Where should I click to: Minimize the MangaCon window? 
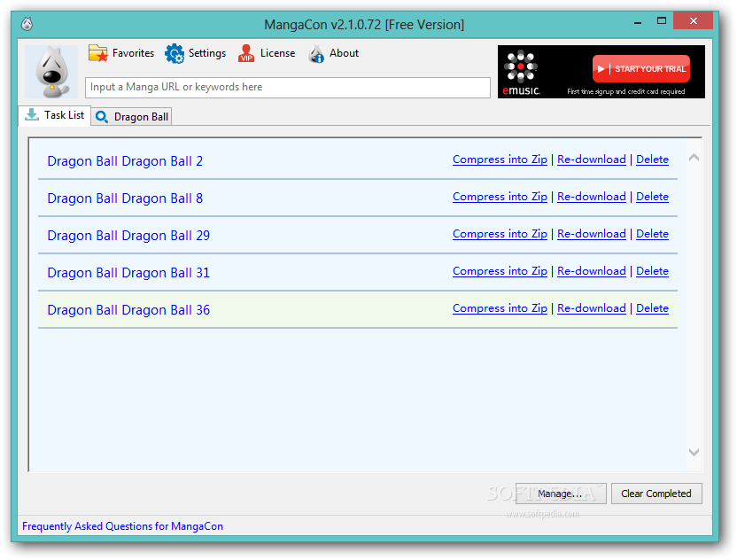pyautogui.click(x=638, y=21)
